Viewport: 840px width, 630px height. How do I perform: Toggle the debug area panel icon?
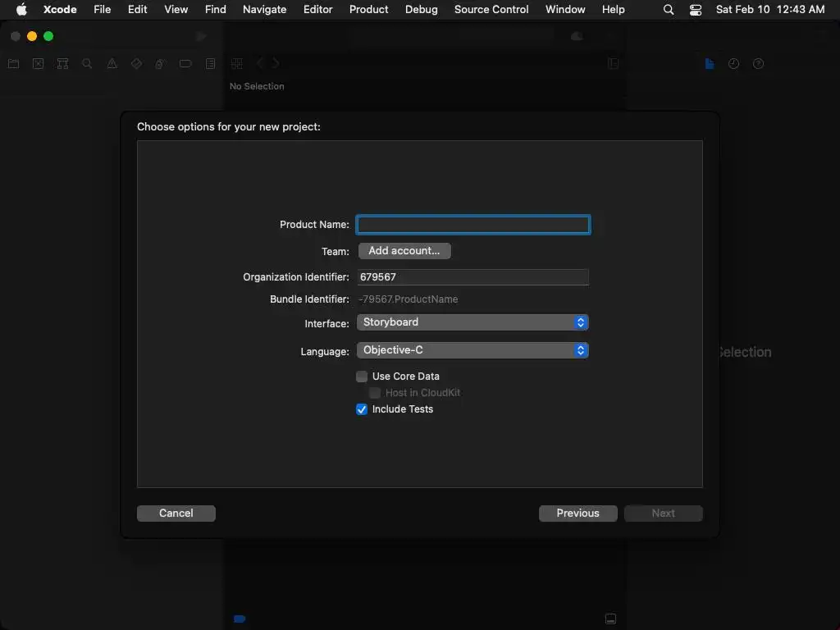click(610, 619)
